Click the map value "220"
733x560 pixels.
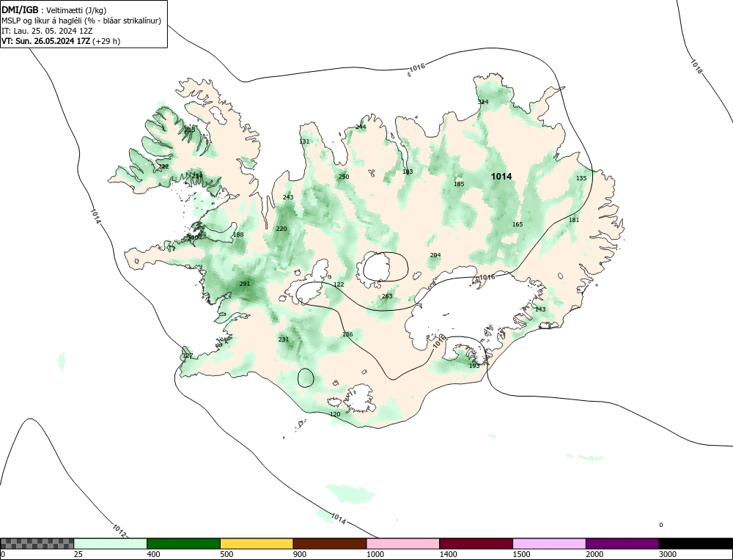pos(281,229)
